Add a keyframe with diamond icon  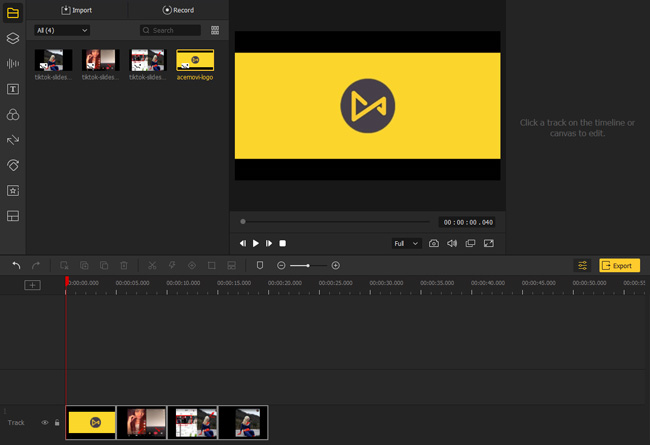[x=192, y=265]
